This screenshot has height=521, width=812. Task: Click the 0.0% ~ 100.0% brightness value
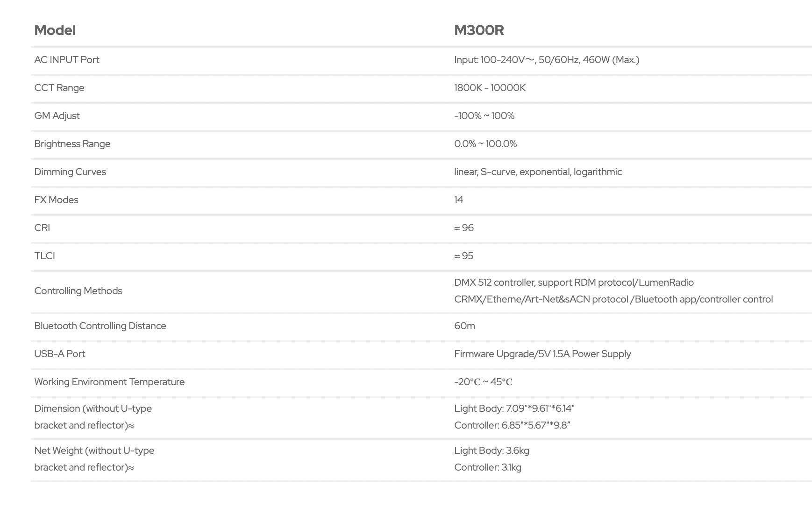[485, 144]
